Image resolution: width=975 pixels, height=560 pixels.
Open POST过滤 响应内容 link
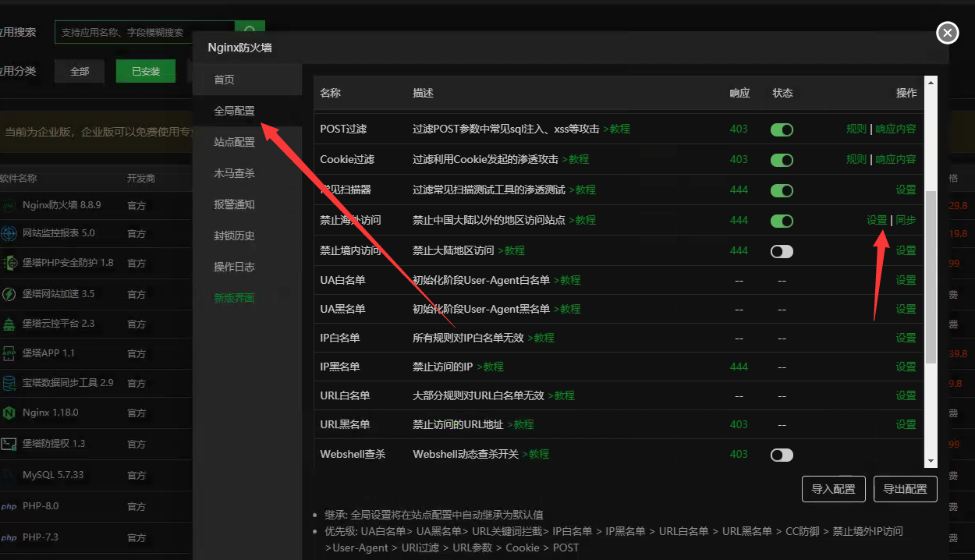tap(895, 129)
